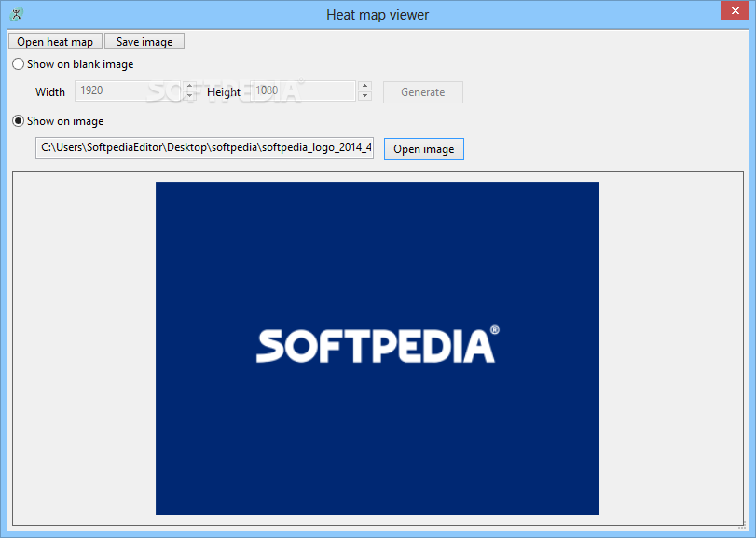Click the Width label
The height and width of the screenshot is (538, 756).
click(50, 92)
